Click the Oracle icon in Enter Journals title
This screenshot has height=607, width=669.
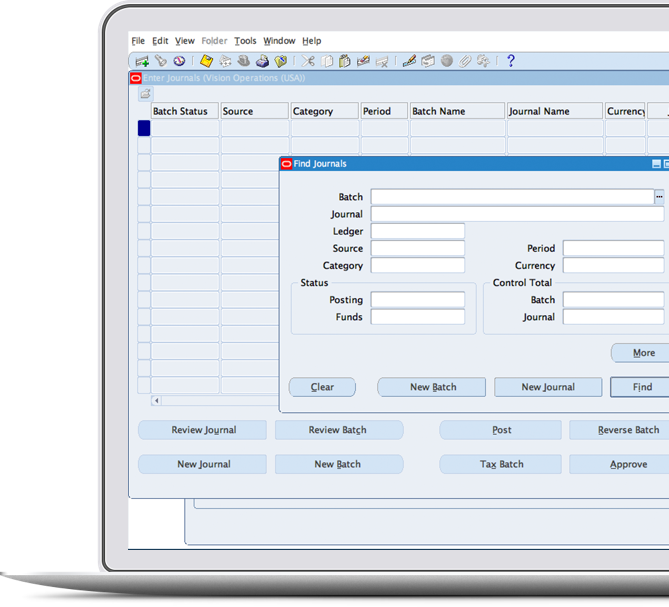coord(136,78)
